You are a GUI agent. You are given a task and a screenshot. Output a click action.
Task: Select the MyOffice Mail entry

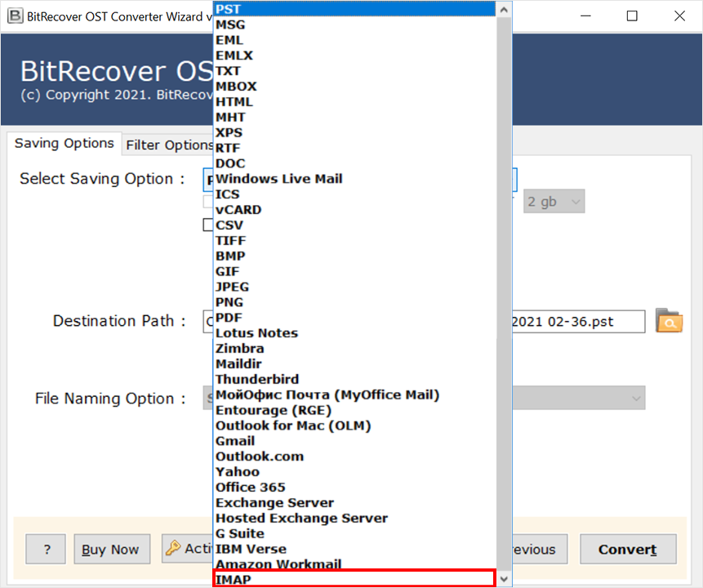pos(354,394)
